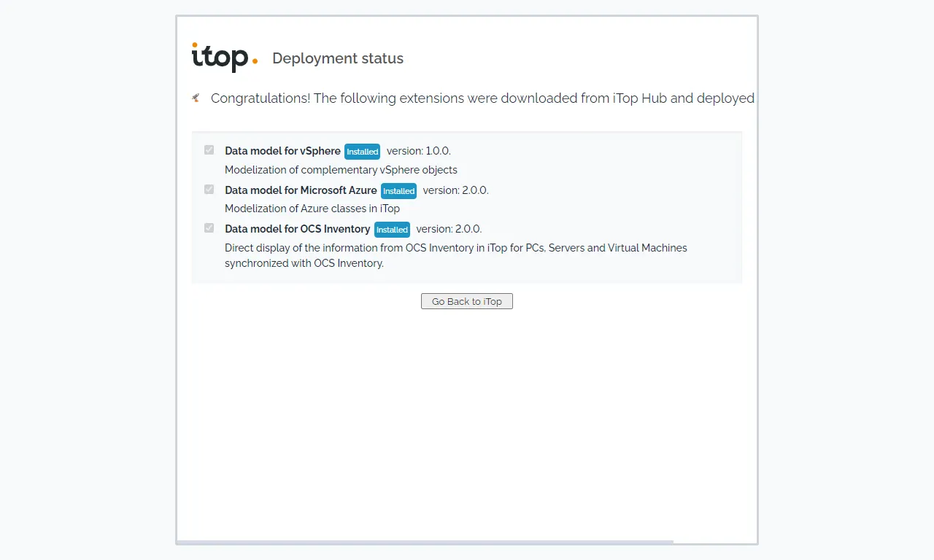Click the Installed badge for OCS Inventory

(392, 230)
